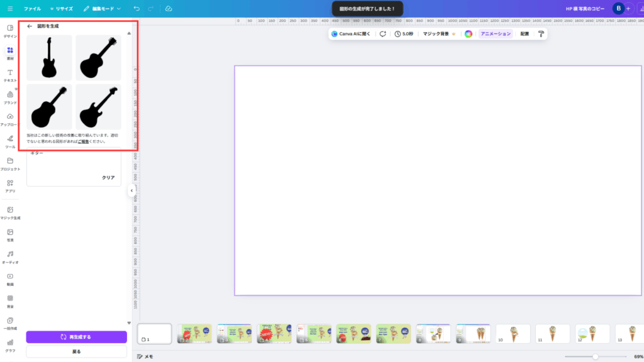Screen dimensions: 644x362
Task: Open the 5.0秒 duration setting
Action: pyautogui.click(x=404, y=34)
